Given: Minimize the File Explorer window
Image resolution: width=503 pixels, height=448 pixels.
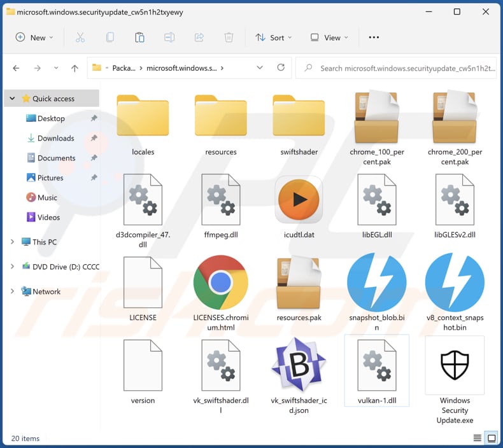Looking at the screenshot, I should [x=429, y=12].
